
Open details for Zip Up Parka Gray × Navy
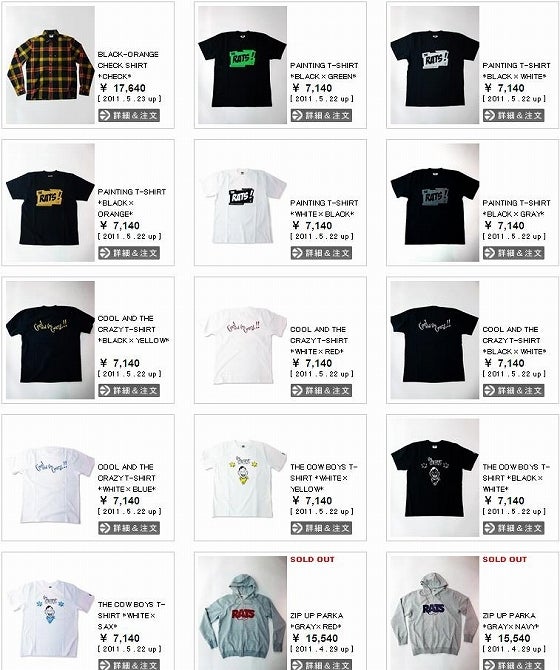[513, 665]
